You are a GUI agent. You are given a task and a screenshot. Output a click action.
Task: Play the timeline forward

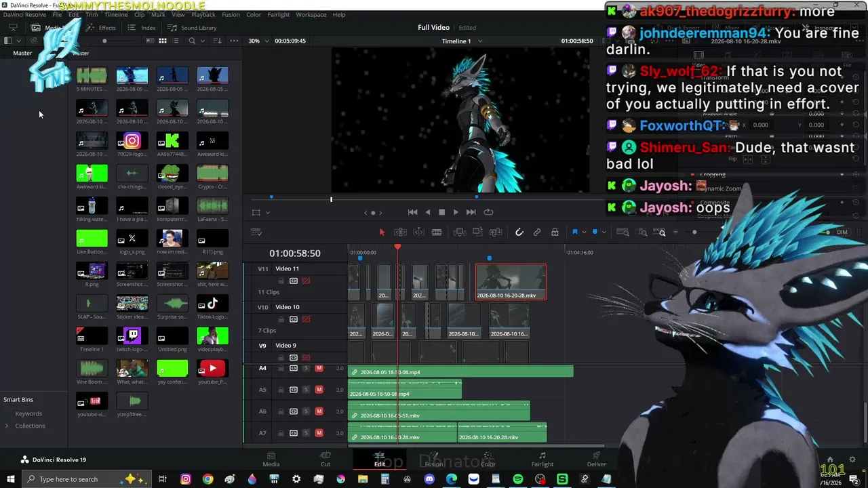(x=456, y=212)
